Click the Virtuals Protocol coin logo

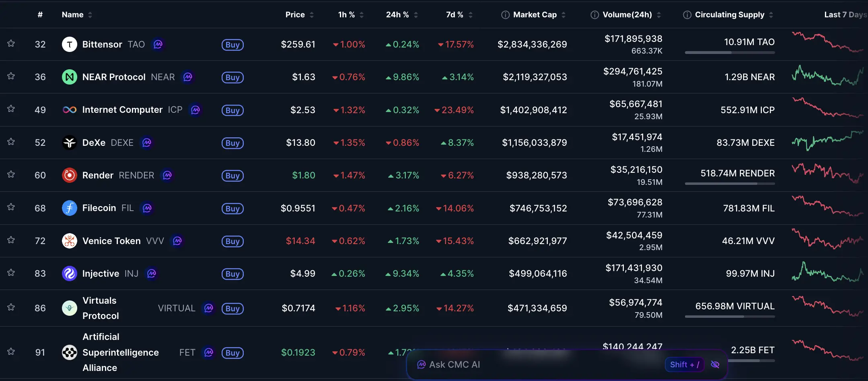pyautogui.click(x=70, y=308)
